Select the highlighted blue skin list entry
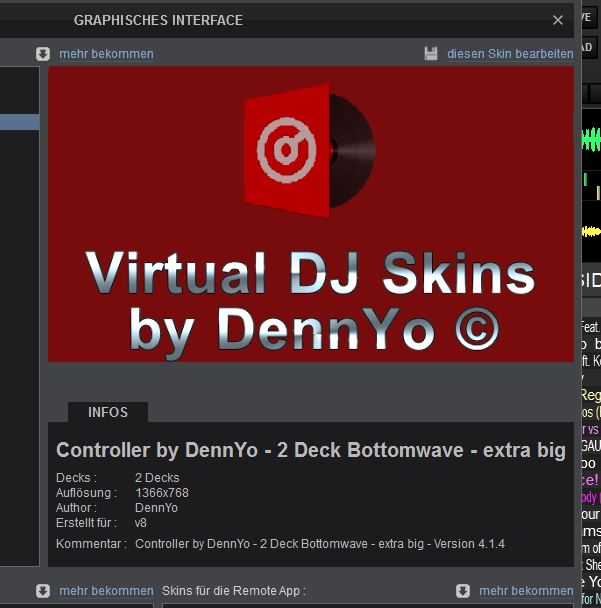 pyautogui.click(x=19, y=122)
